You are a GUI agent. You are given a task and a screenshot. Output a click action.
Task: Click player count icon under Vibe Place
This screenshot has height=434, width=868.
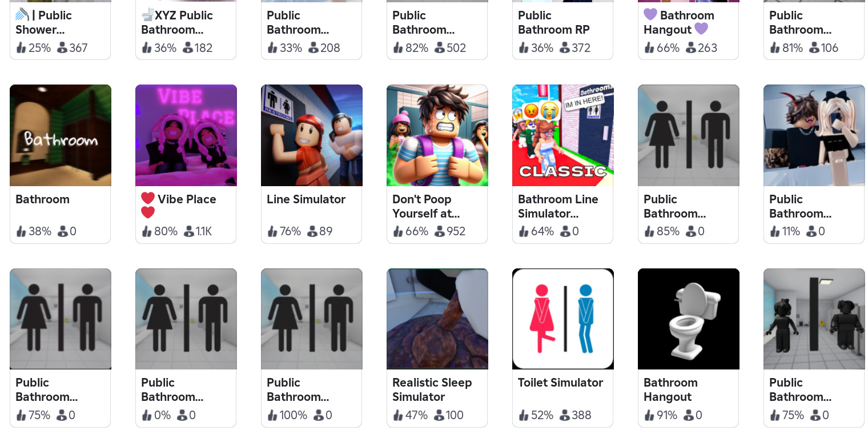coord(188,231)
